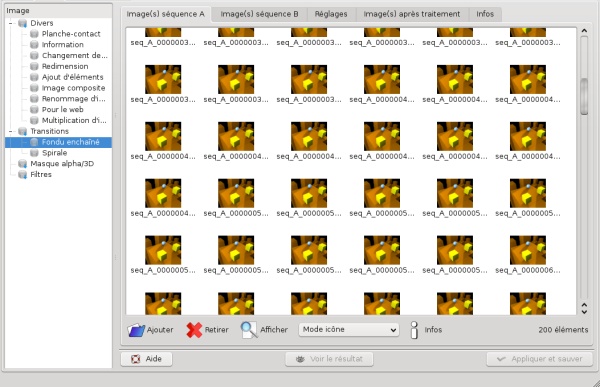Select the Renommage d'i... tree item
Screen dimensions: 600x387
[73, 99]
